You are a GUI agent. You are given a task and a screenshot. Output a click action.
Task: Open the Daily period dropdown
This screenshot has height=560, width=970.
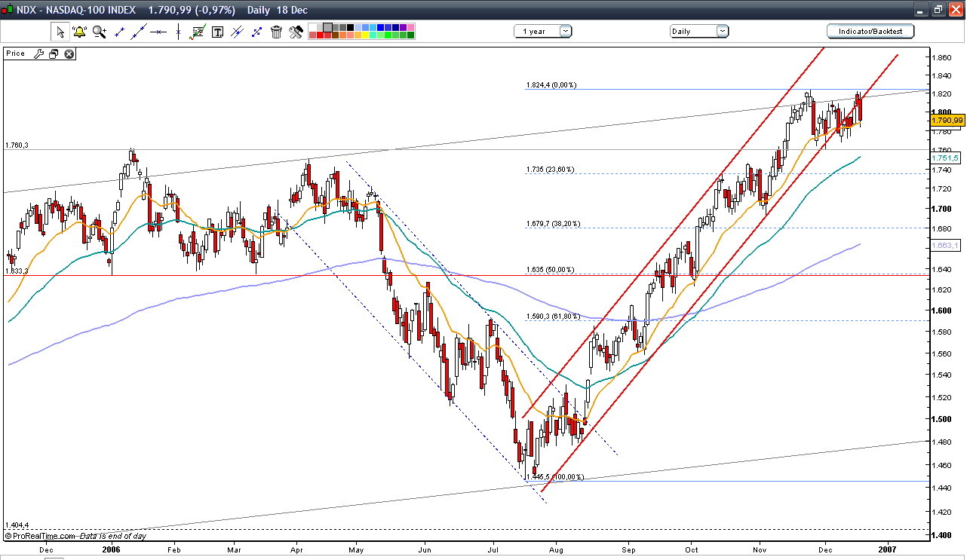pos(721,32)
